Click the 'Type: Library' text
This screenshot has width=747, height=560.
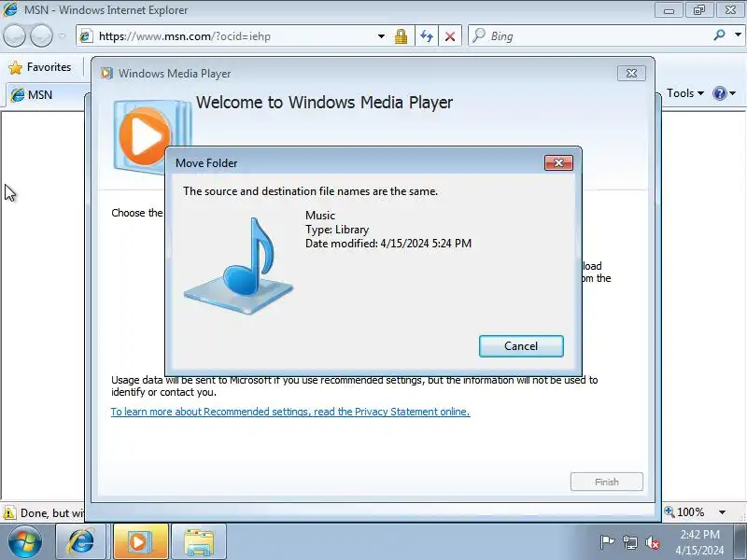coord(337,230)
